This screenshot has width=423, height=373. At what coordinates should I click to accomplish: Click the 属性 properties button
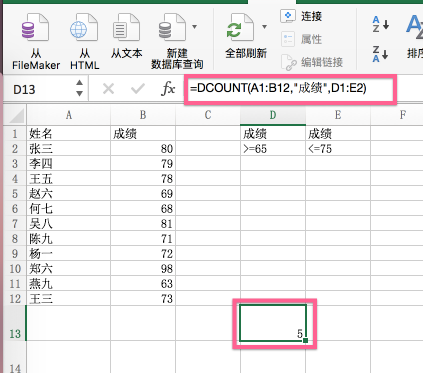301,39
